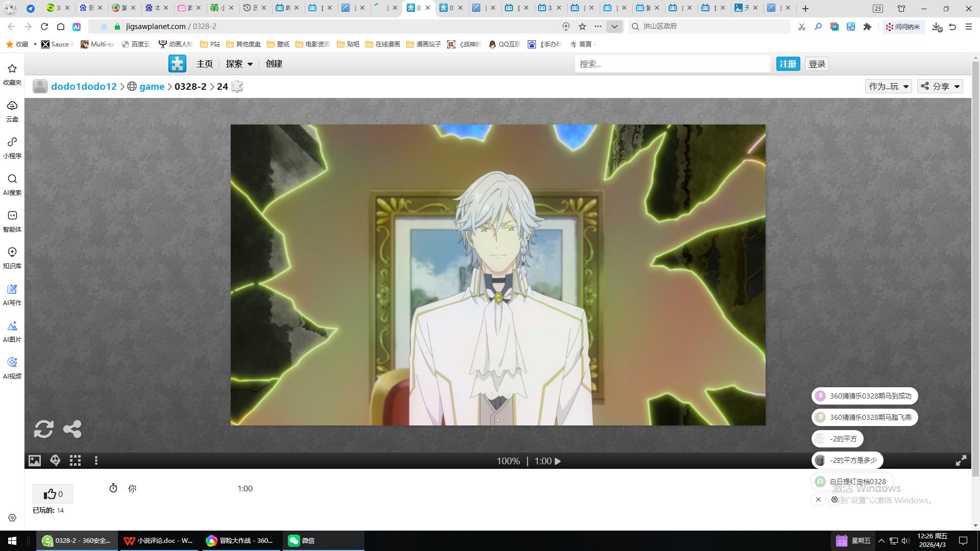
Task: Click the ghost image icon in bottom bar
Action: [55, 461]
